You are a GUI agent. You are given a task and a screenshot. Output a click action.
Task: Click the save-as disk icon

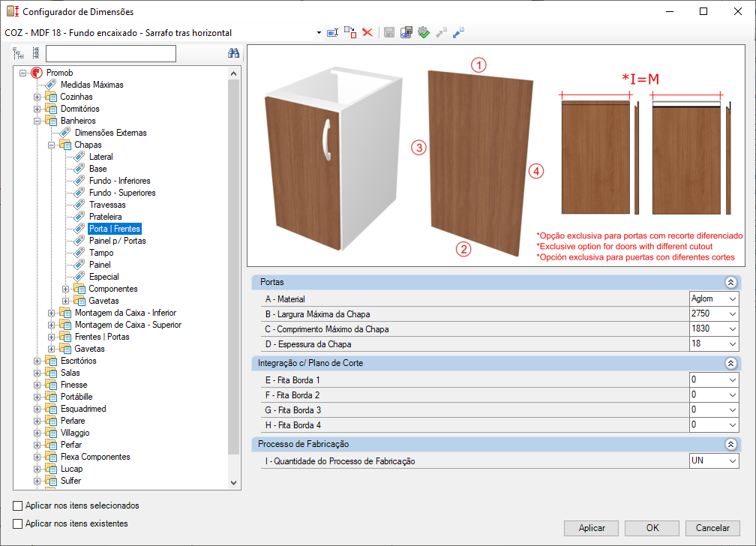406,33
